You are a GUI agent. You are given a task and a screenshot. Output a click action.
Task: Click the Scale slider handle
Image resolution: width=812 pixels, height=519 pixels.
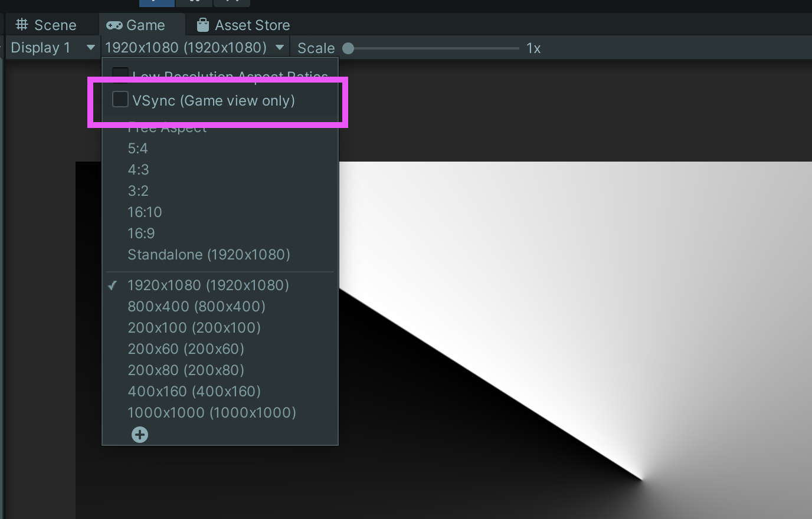pyautogui.click(x=348, y=48)
